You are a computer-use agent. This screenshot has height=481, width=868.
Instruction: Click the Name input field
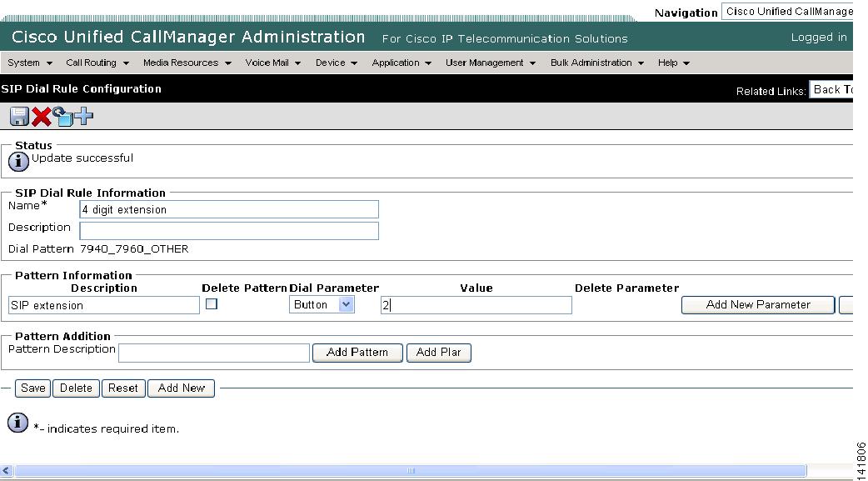[x=229, y=209]
